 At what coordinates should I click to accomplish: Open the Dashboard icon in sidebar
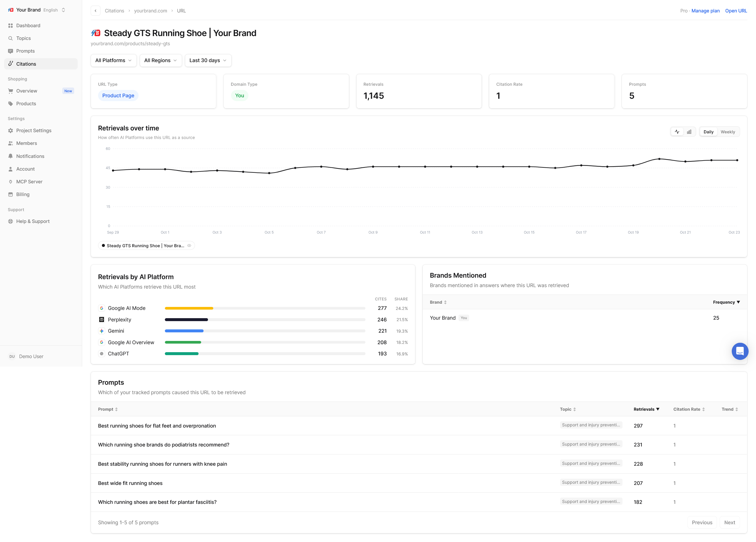pyautogui.click(x=10, y=26)
